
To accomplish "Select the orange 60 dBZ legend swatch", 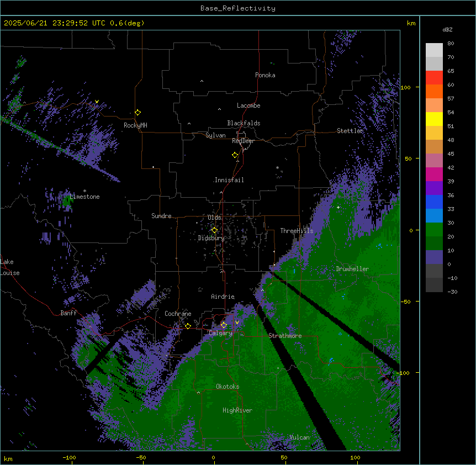I will pyautogui.click(x=434, y=91).
